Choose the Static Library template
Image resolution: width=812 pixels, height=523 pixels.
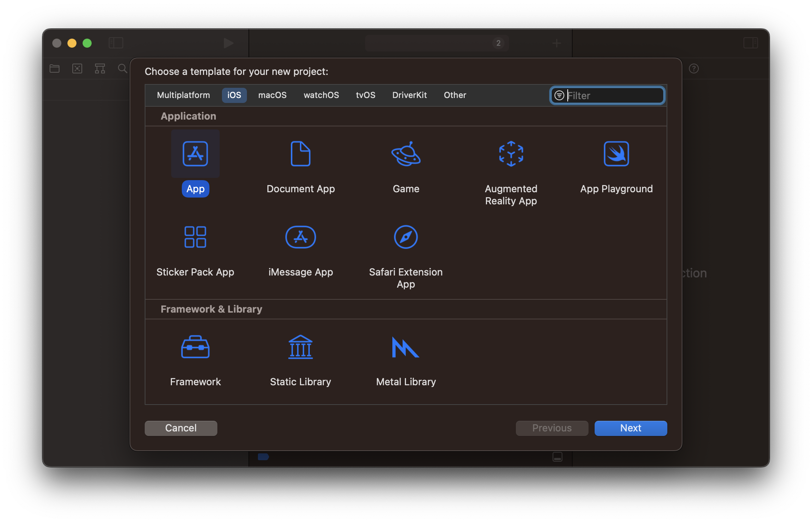point(300,347)
